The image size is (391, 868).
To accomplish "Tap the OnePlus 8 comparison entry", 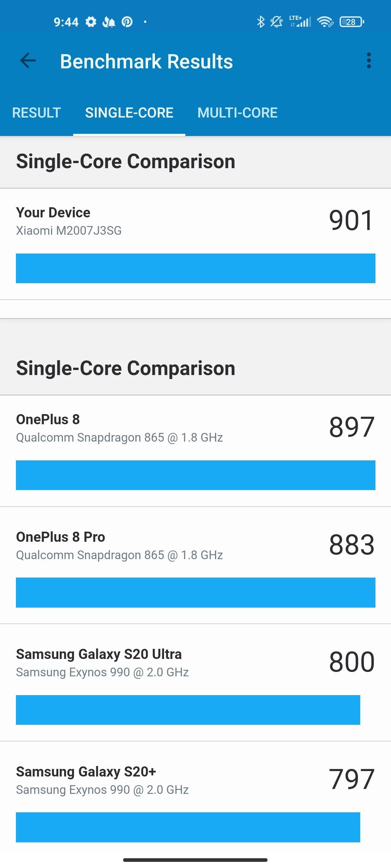I will [195, 451].
